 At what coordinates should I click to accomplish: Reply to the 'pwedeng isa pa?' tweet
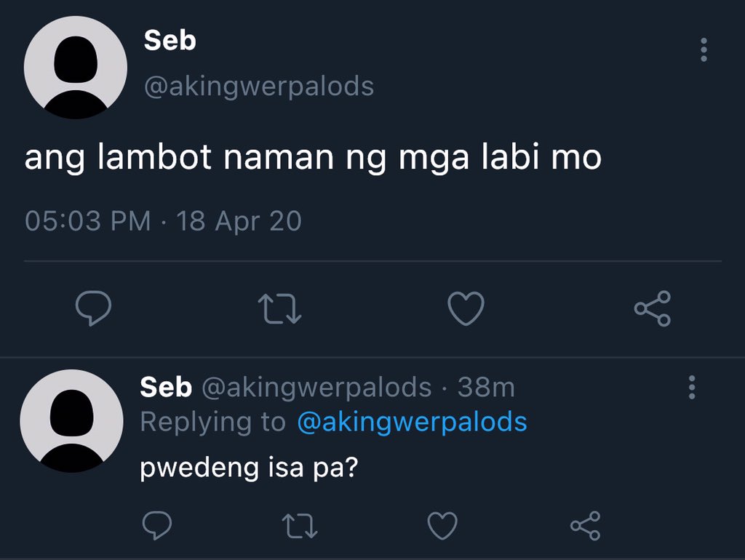[157, 525]
